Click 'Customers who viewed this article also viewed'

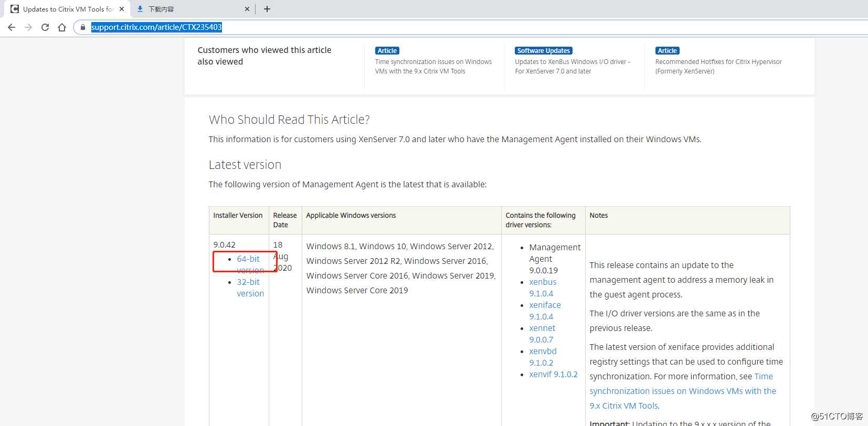[264, 56]
